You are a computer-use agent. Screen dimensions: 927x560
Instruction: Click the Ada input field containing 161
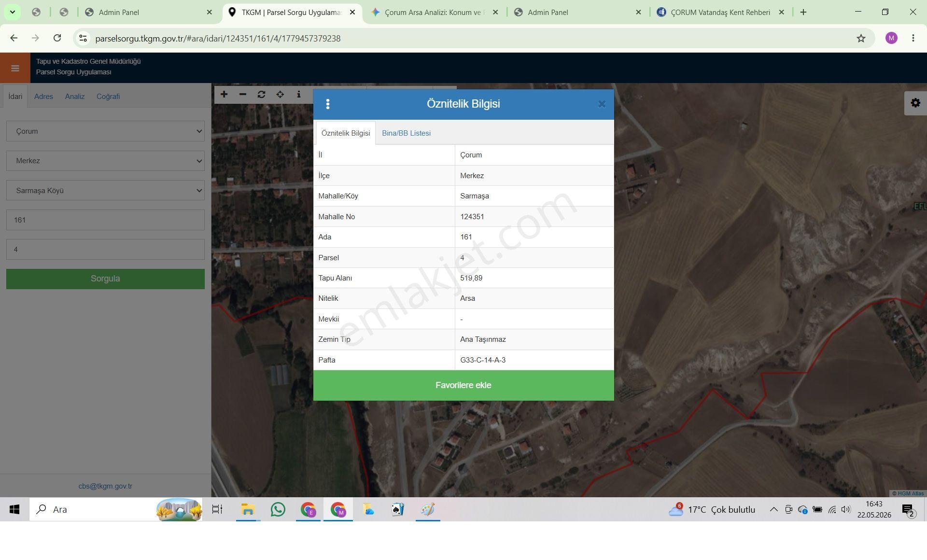point(105,220)
